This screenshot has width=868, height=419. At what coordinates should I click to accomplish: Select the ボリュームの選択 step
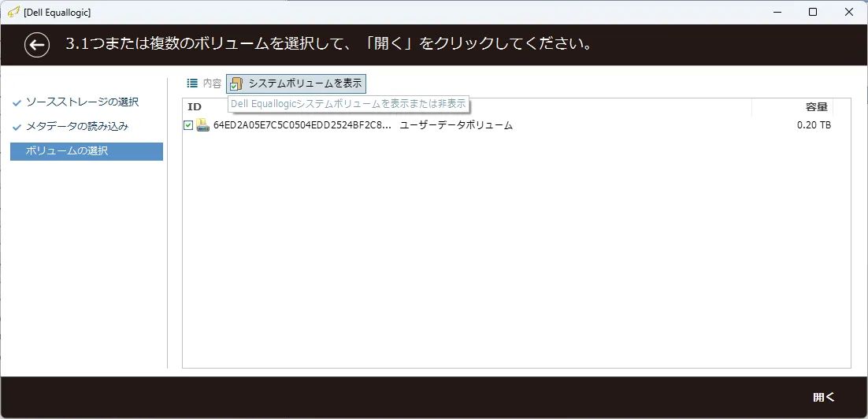[x=87, y=151]
